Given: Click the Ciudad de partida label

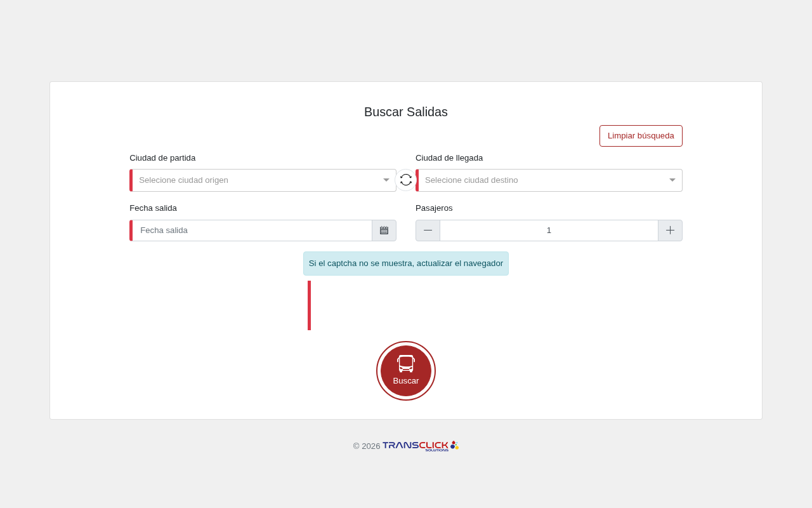Looking at the screenshot, I should [162, 158].
